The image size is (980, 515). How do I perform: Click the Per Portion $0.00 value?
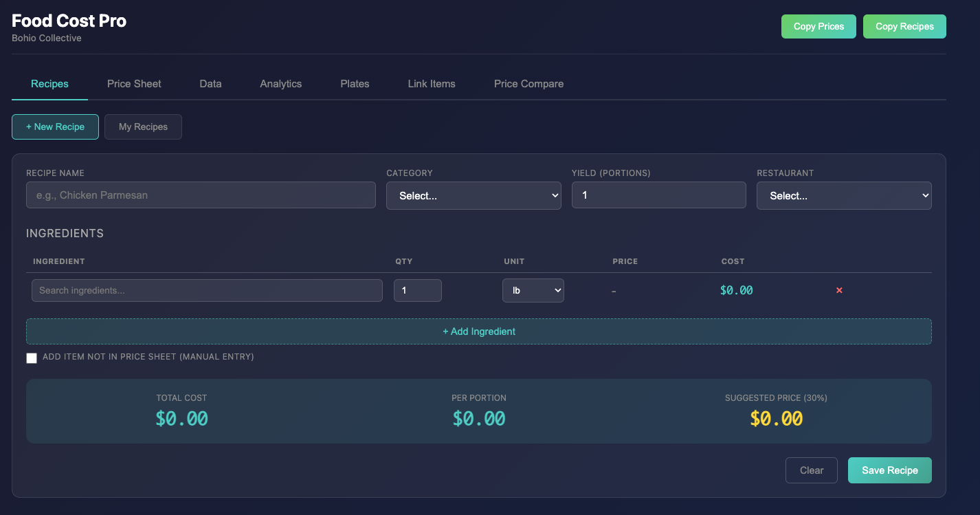click(479, 419)
